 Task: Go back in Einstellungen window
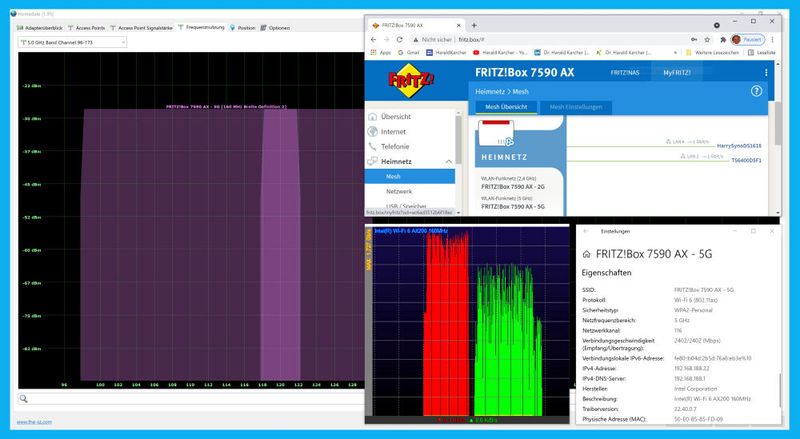pos(586,231)
